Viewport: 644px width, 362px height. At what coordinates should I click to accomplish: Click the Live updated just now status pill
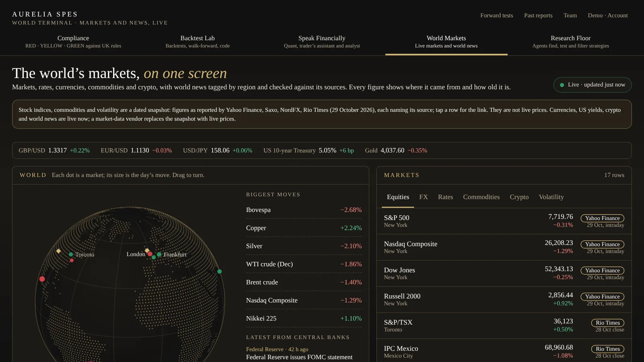click(x=592, y=85)
